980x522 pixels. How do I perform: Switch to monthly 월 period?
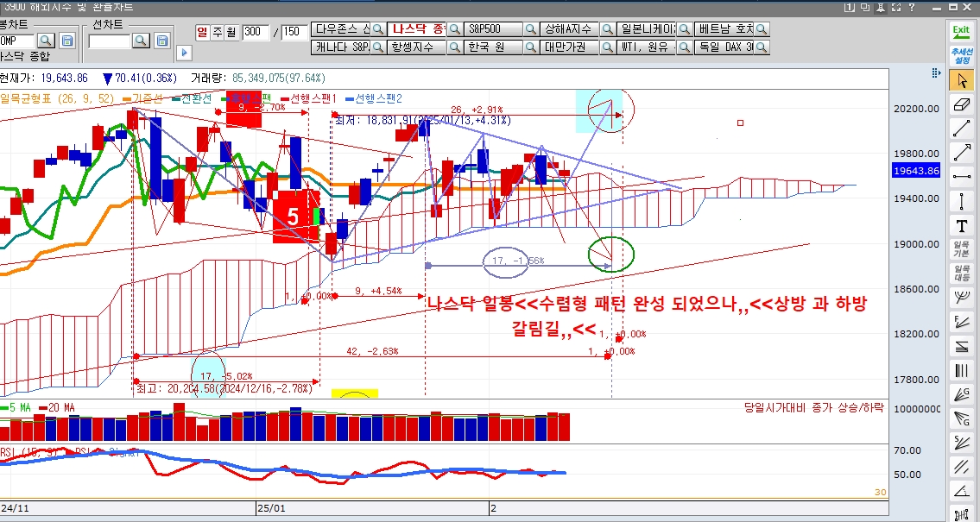(x=231, y=33)
